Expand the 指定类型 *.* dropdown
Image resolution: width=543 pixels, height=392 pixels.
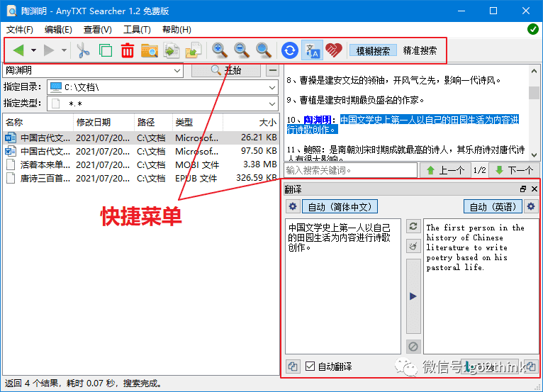tap(272, 103)
